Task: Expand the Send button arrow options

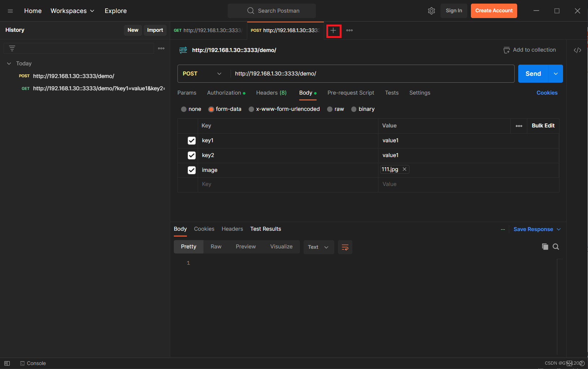Action: click(x=556, y=74)
